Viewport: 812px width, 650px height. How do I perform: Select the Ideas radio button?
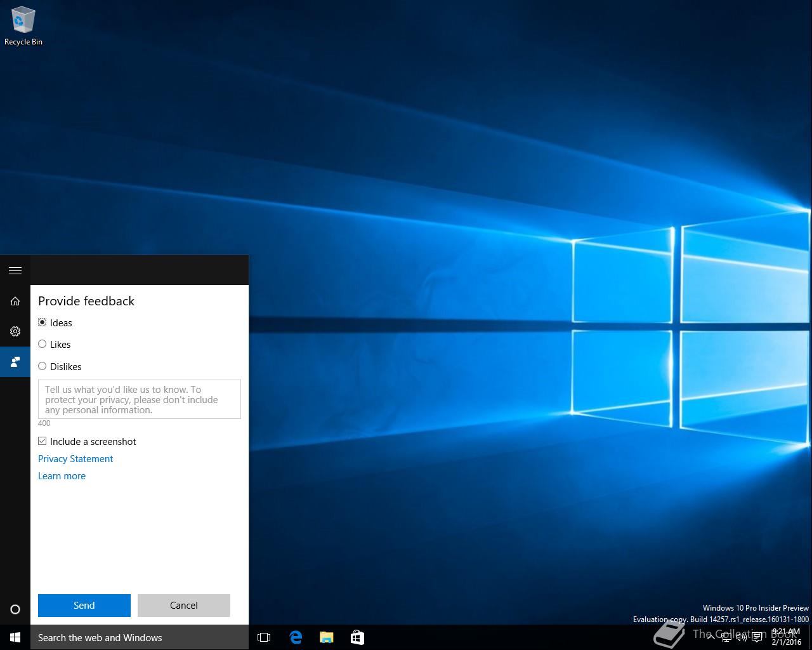pyautogui.click(x=43, y=322)
